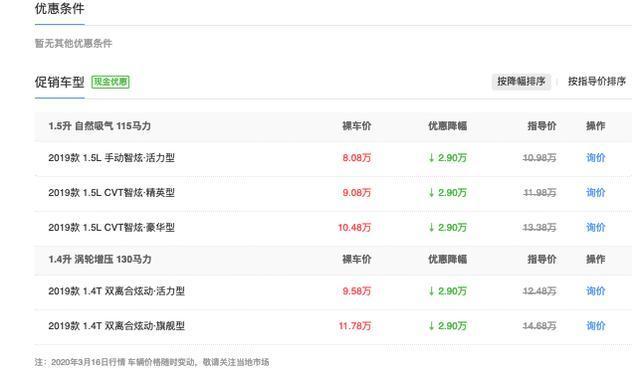Click the red price 9.58万
Viewport: 640px width, 374px height.
pos(357,291)
